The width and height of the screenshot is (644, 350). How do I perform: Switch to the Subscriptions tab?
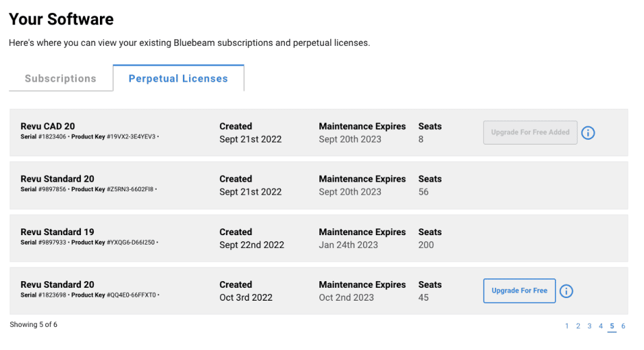pyautogui.click(x=61, y=78)
